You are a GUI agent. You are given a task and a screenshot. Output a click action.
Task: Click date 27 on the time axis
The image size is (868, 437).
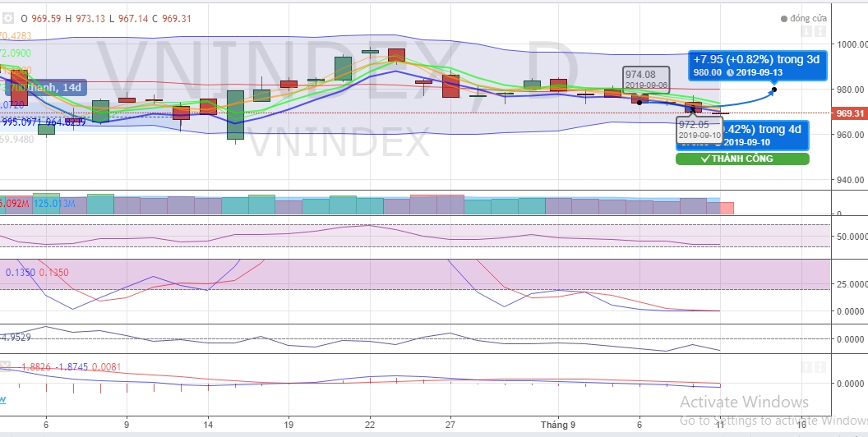(450, 425)
